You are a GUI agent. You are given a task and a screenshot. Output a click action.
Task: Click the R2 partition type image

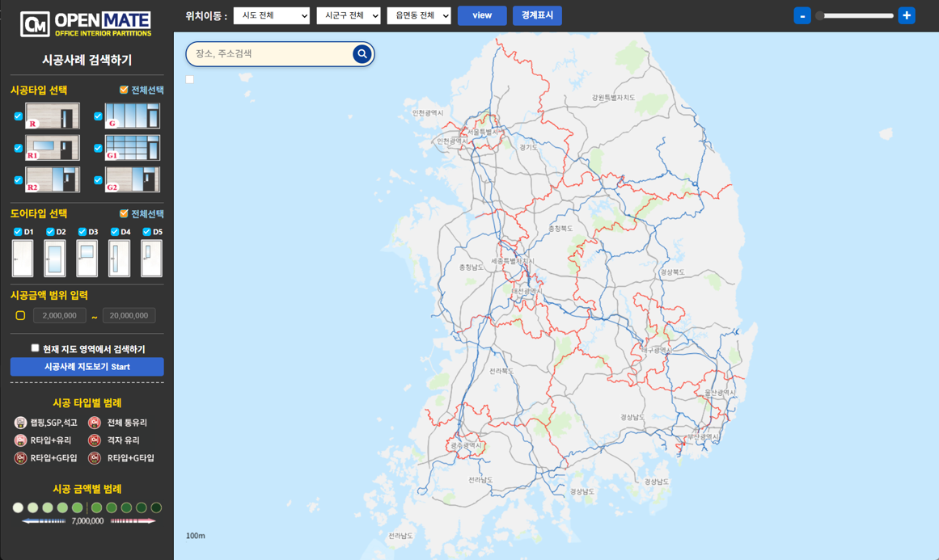53,179
